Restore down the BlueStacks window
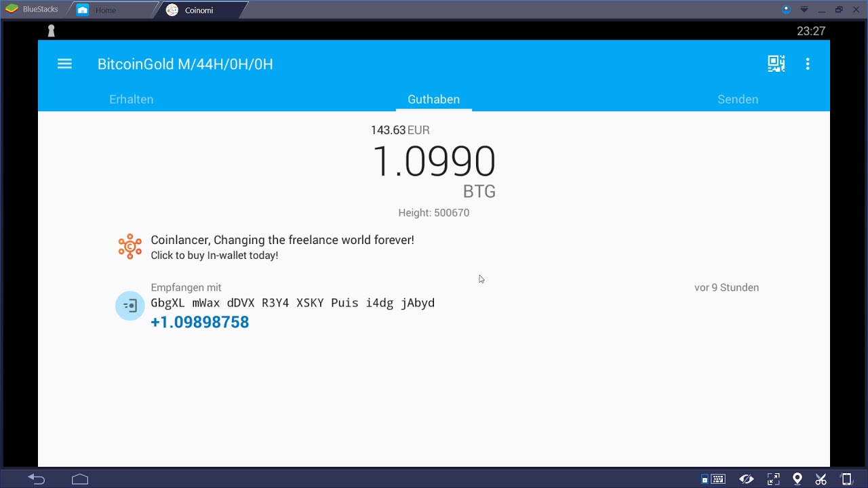 point(839,9)
